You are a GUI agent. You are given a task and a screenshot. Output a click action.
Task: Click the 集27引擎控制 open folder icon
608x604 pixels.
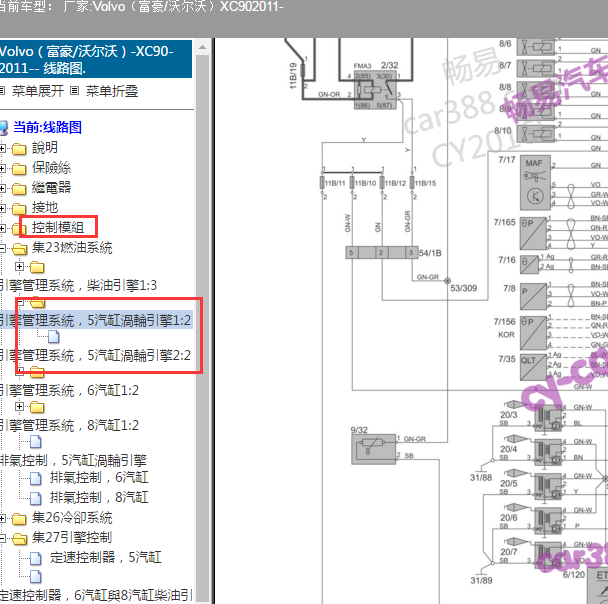(19, 538)
